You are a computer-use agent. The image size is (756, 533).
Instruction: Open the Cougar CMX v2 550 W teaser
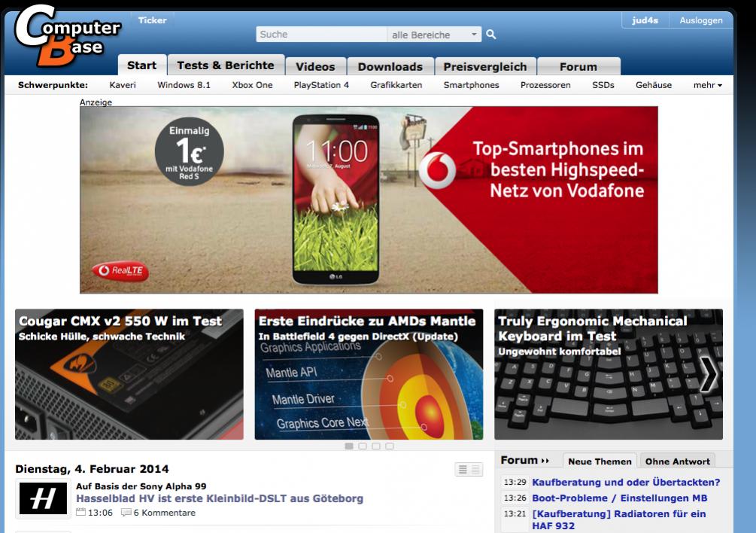click(x=129, y=374)
